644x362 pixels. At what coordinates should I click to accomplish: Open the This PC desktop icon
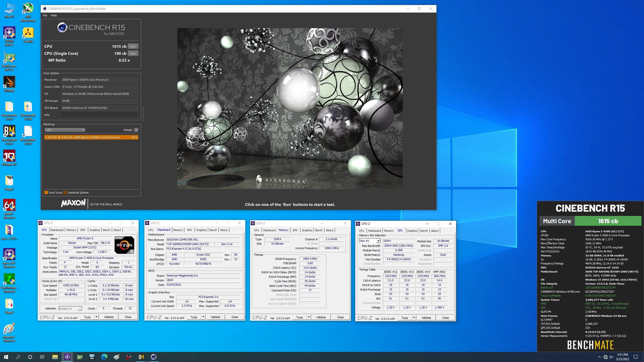click(9, 11)
